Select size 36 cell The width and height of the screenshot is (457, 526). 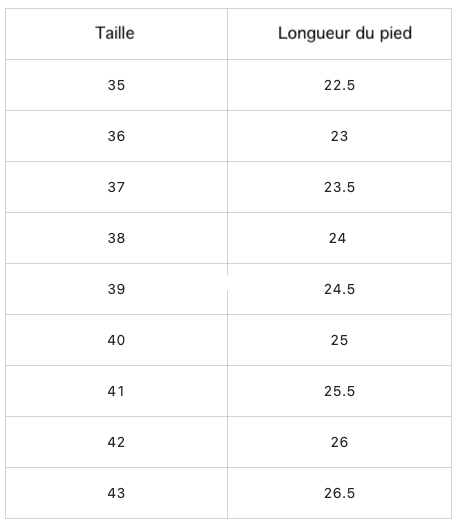[x=116, y=136]
